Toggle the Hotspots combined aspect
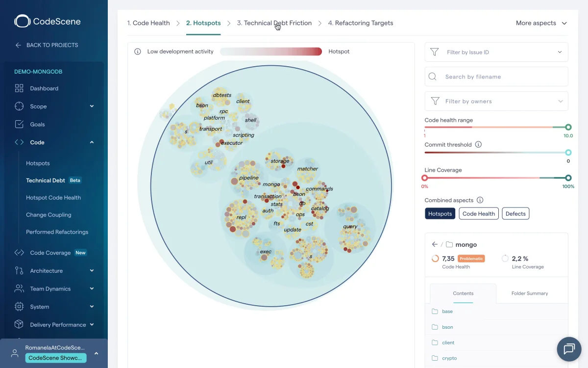This screenshot has width=588, height=368. [x=440, y=213]
